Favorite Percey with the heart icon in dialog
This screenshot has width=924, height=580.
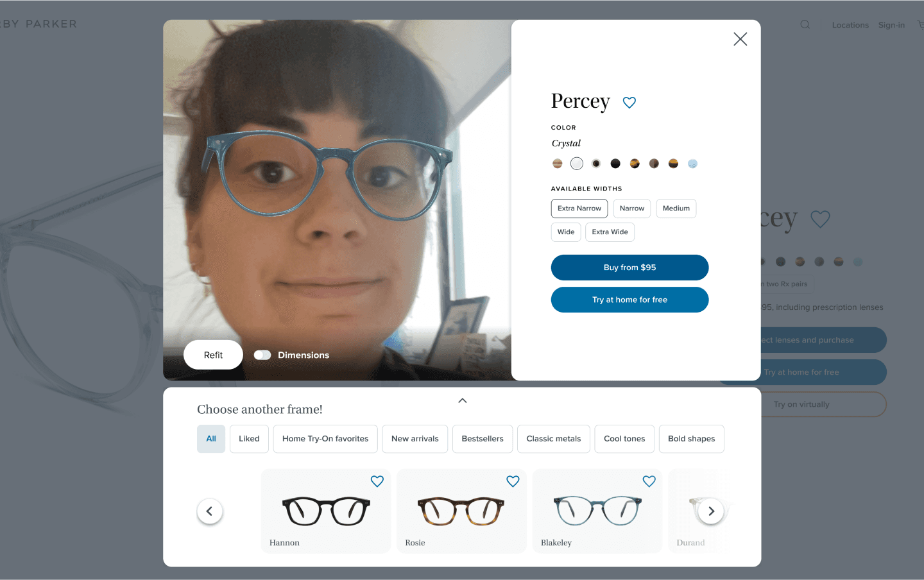[x=629, y=103]
